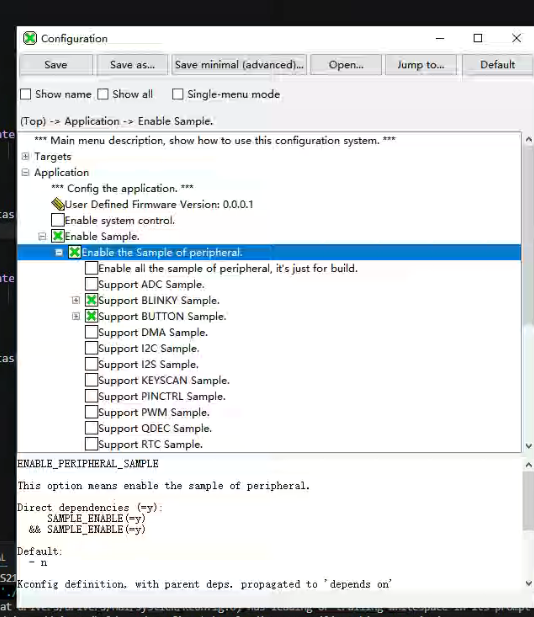The image size is (534, 617).
Task: Check the Show all checkbox
Action: point(103,94)
